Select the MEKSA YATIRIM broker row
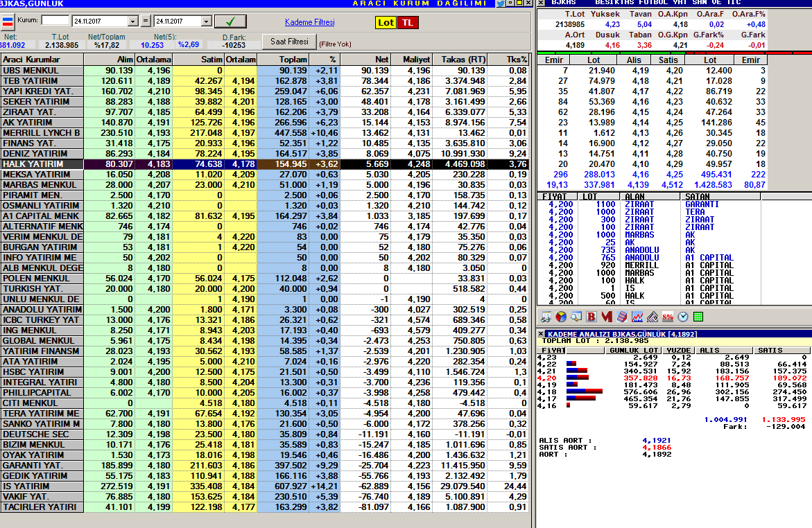The height and width of the screenshot is (528, 812). tap(265, 175)
